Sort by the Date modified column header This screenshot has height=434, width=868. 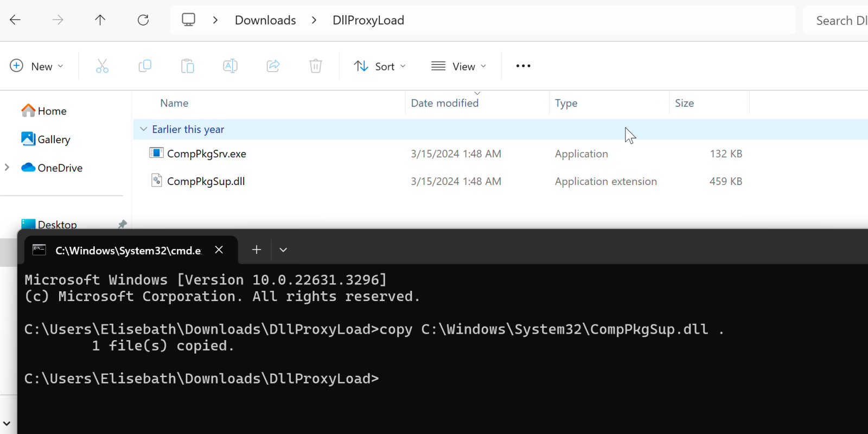[444, 103]
